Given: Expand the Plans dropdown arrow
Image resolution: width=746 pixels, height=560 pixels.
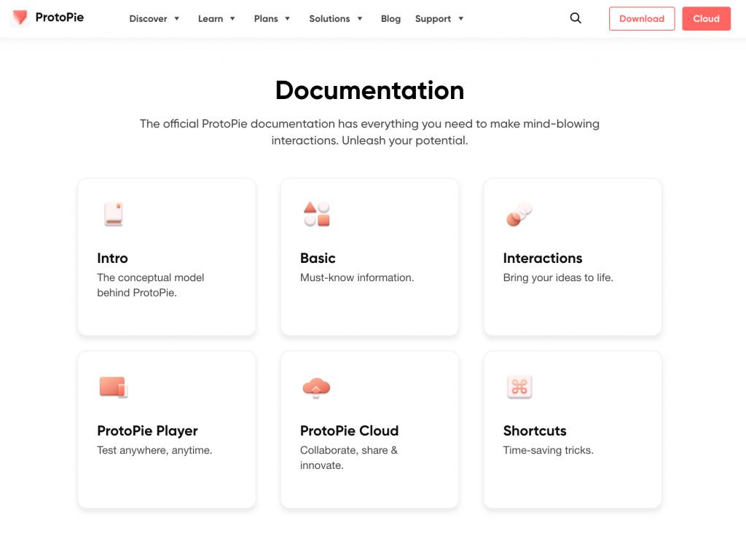Looking at the screenshot, I should [x=287, y=18].
